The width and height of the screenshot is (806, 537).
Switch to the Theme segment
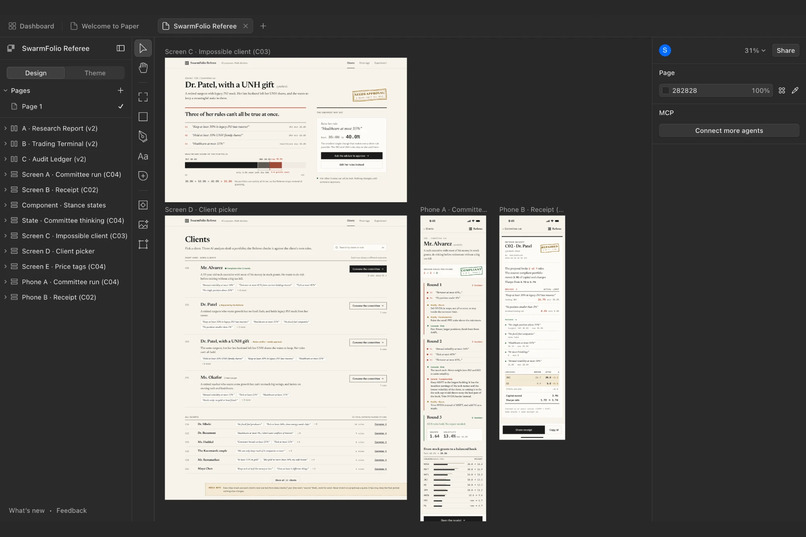95,73
